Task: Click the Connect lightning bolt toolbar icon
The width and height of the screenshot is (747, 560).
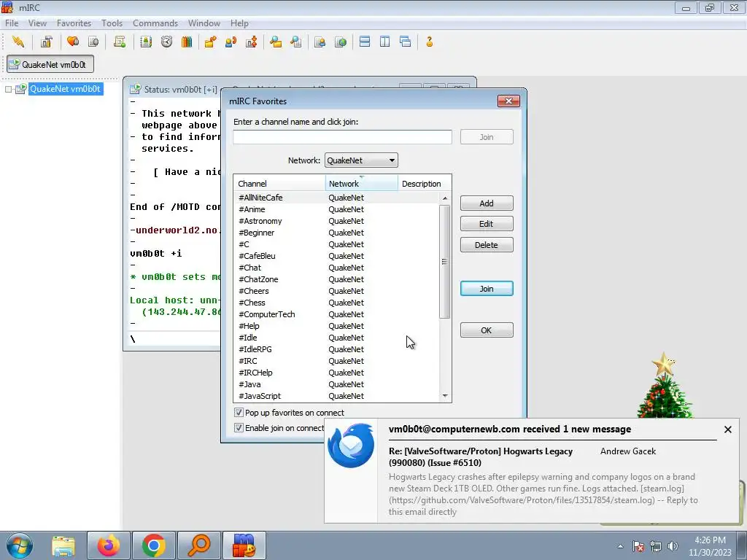Action: click(x=18, y=42)
